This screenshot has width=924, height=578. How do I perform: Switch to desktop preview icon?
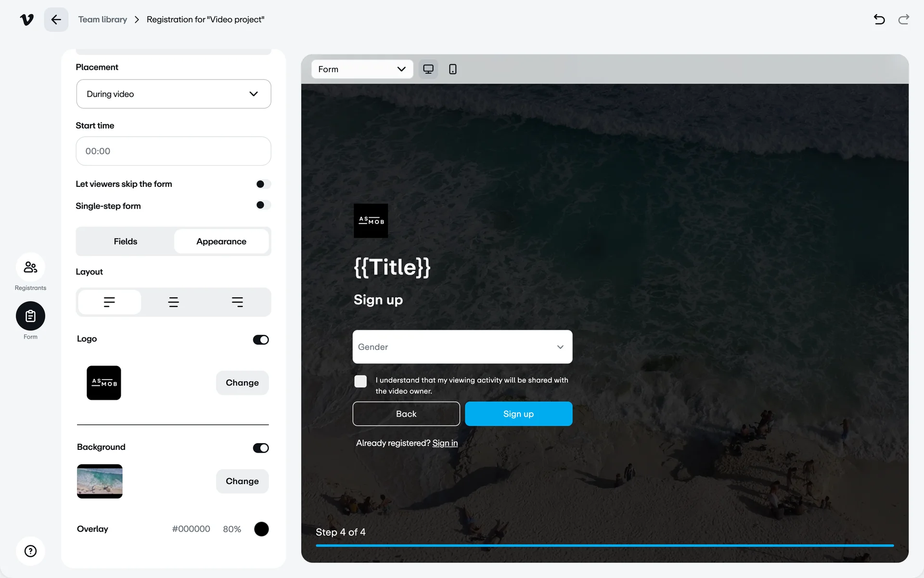coord(428,69)
